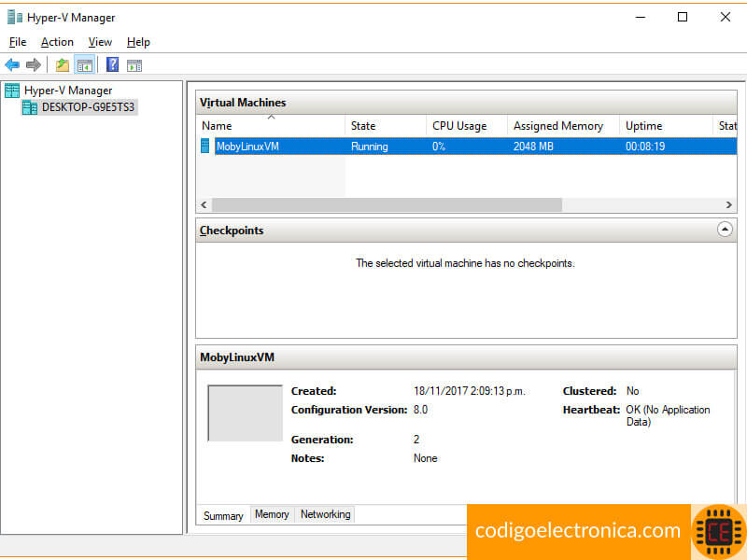Close the Hyper-V Manager window
747x560 pixels.
point(726,17)
